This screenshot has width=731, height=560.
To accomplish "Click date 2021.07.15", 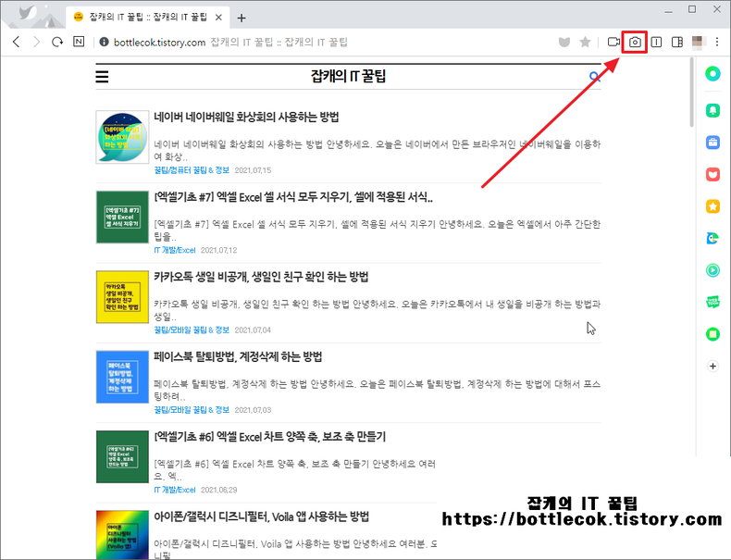I will pos(253,170).
